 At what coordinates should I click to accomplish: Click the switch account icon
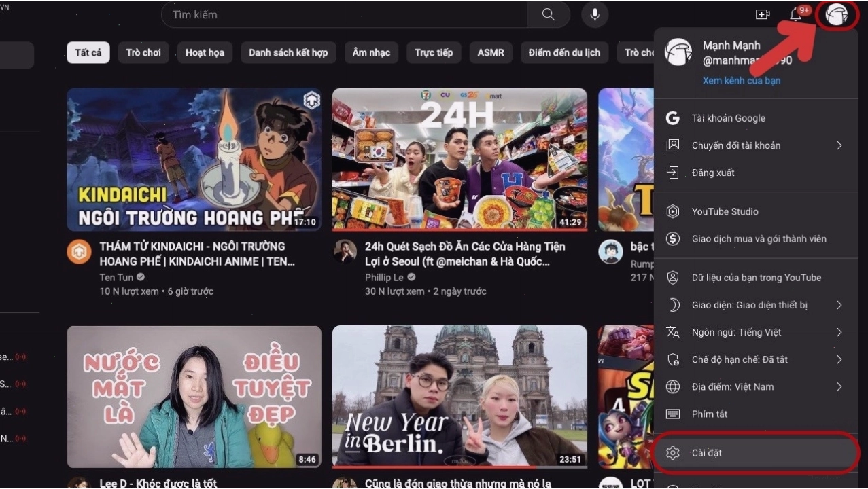[x=673, y=145]
